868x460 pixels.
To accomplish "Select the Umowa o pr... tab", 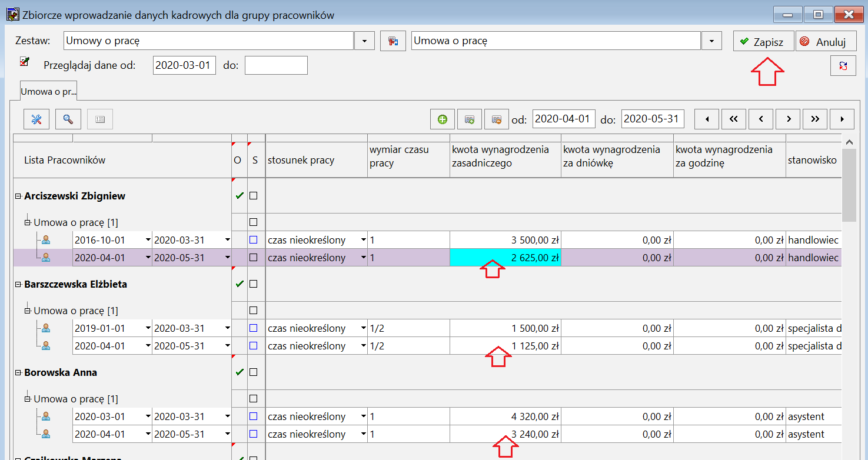I will [49, 92].
